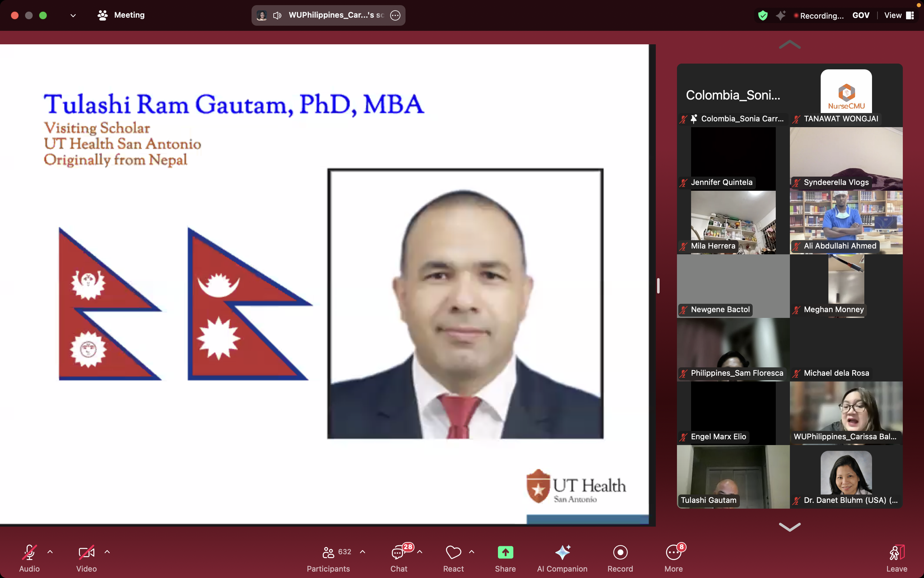The height and width of the screenshot is (578, 924).
Task: Select Michael dela Rosa video tile
Action: point(846,349)
